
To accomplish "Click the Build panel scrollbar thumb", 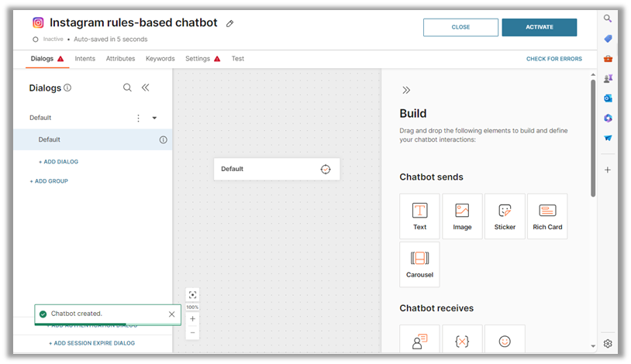I will tap(593, 139).
